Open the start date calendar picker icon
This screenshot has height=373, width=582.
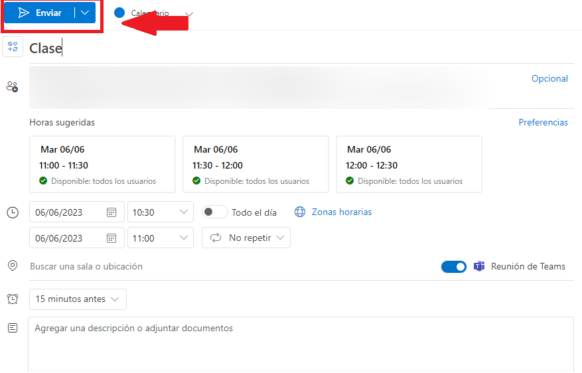111,212
